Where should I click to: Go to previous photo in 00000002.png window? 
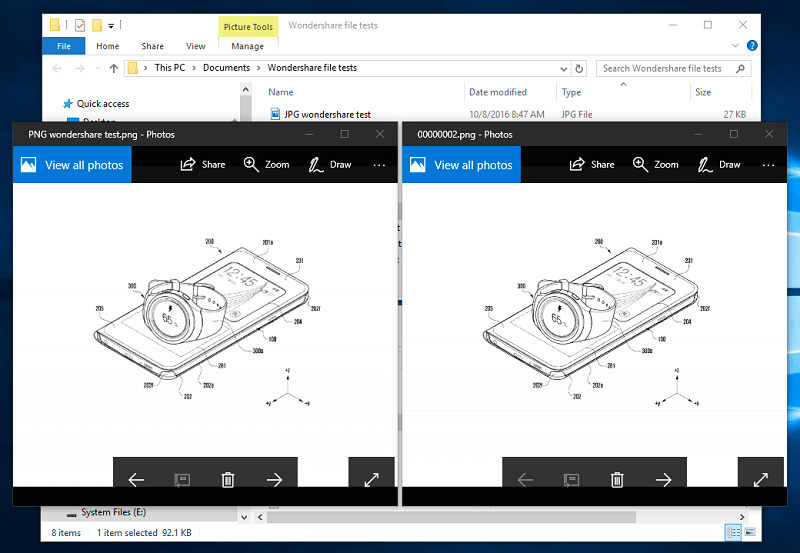526,480
